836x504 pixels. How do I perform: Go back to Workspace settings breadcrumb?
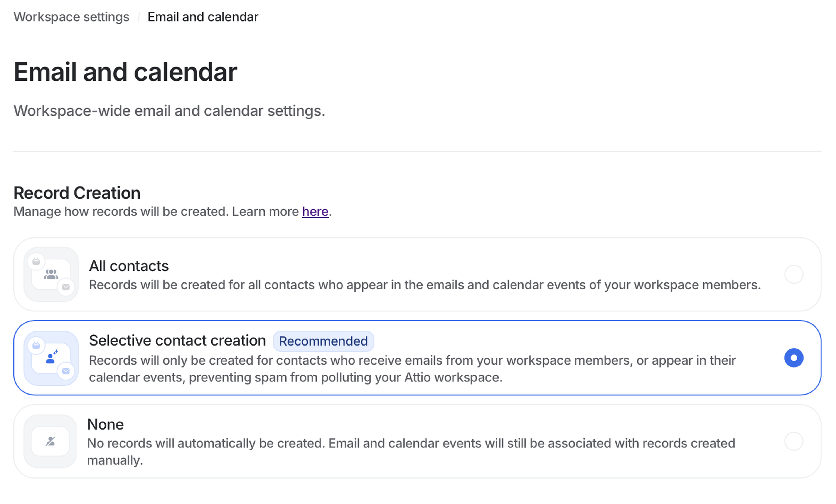point(71,17)
